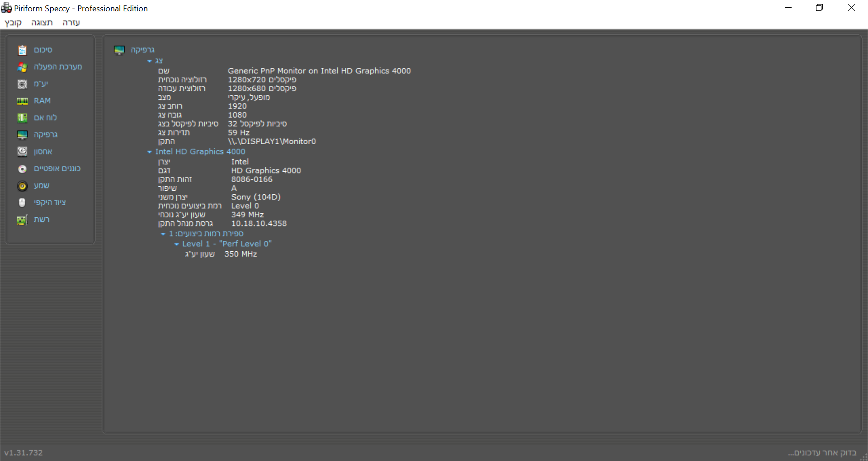
Task: Select the Operating System Windows flag icon
Action: [x=22, y=67]
